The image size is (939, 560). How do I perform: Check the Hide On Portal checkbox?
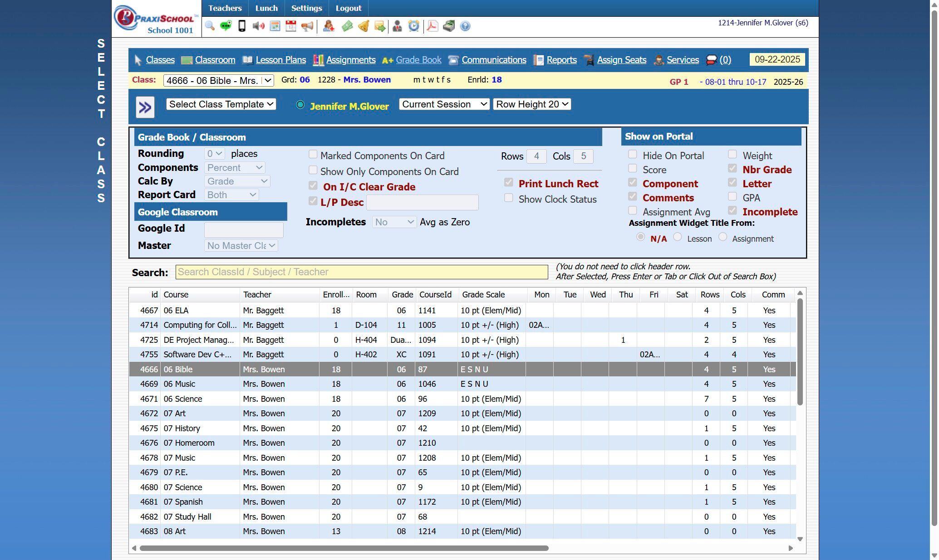[x=633, y=155]
